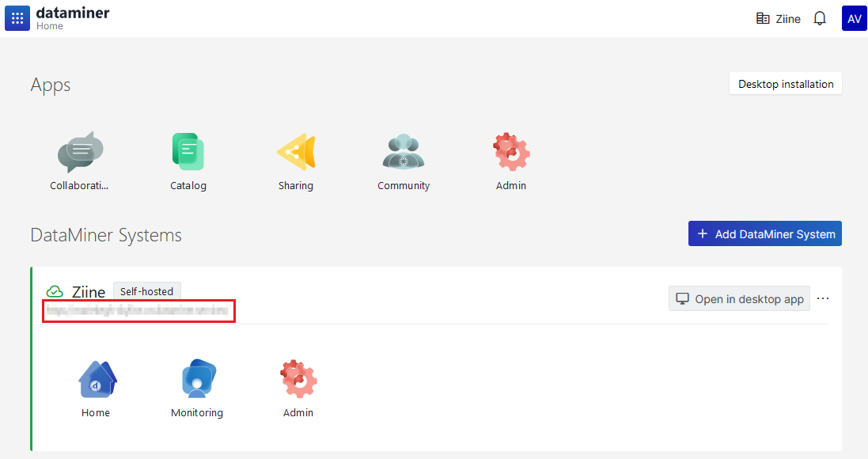Click Add DataMiner System button
The image size is (868, 459).
[x=765, y=233]
